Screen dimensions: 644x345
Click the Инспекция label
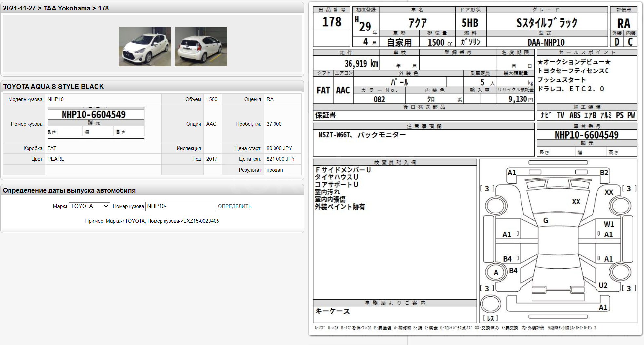pyautogui.click(x=189, y=148)
